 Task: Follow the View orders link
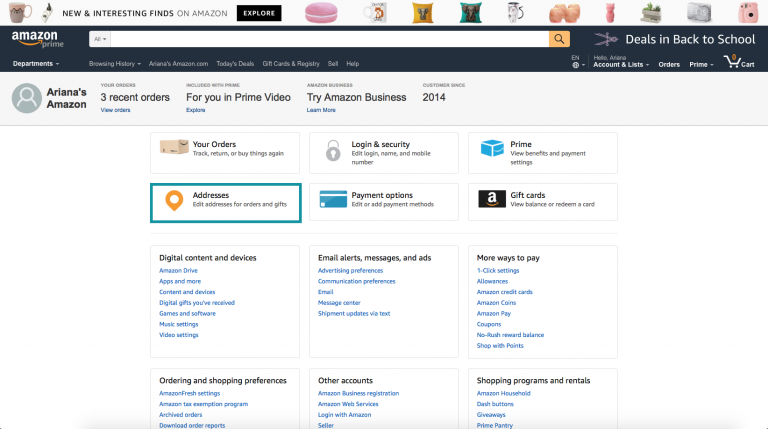coord(116,110)
